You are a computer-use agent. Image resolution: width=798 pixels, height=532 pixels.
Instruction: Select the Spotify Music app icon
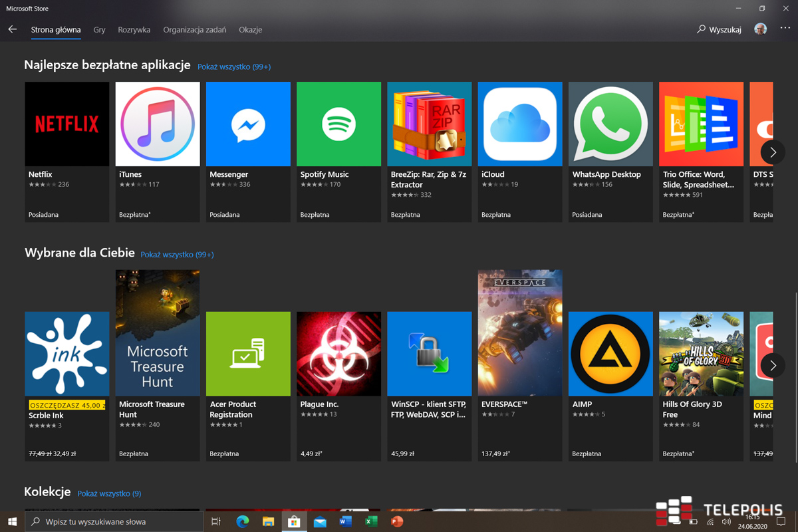[x=338, y=124]
